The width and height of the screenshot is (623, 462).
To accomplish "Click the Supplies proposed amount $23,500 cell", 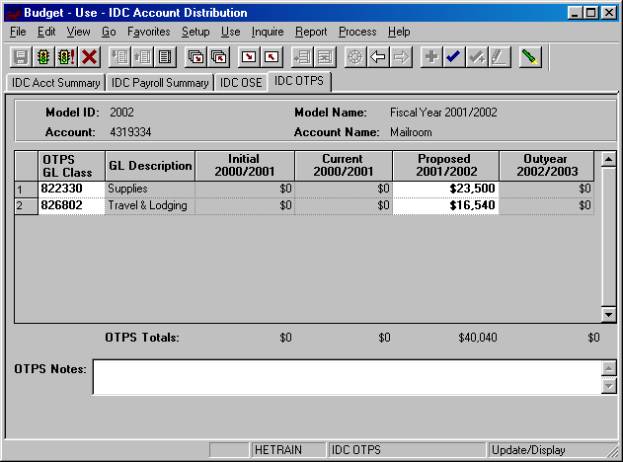I will (446, 188).
